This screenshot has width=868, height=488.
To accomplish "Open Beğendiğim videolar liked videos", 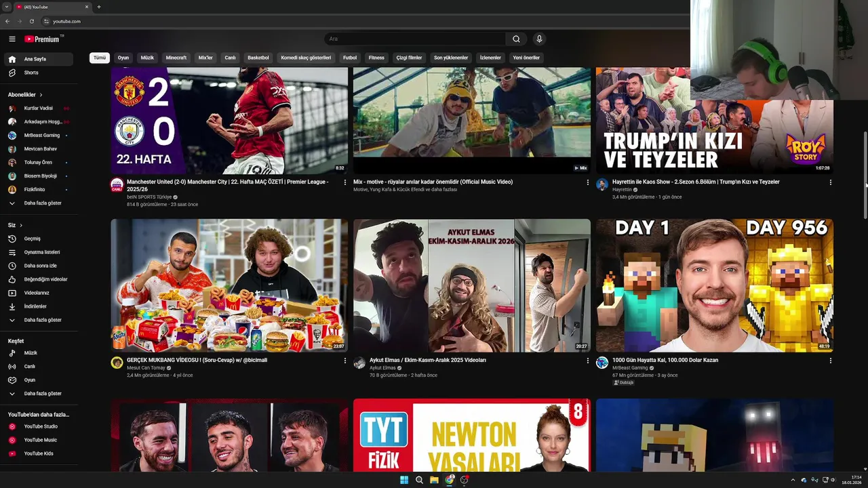I will click(x=39, y=279).
